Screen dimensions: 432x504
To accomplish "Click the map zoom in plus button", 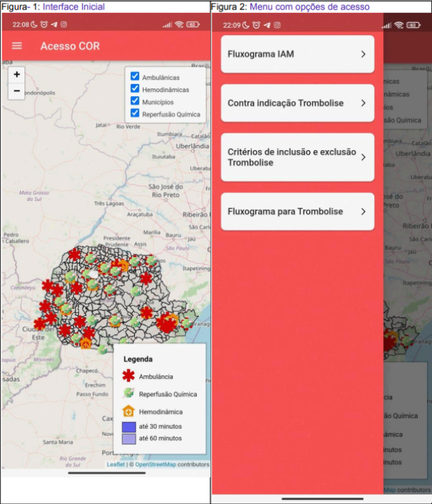I will pyautogui.click(x=17, y=74).
